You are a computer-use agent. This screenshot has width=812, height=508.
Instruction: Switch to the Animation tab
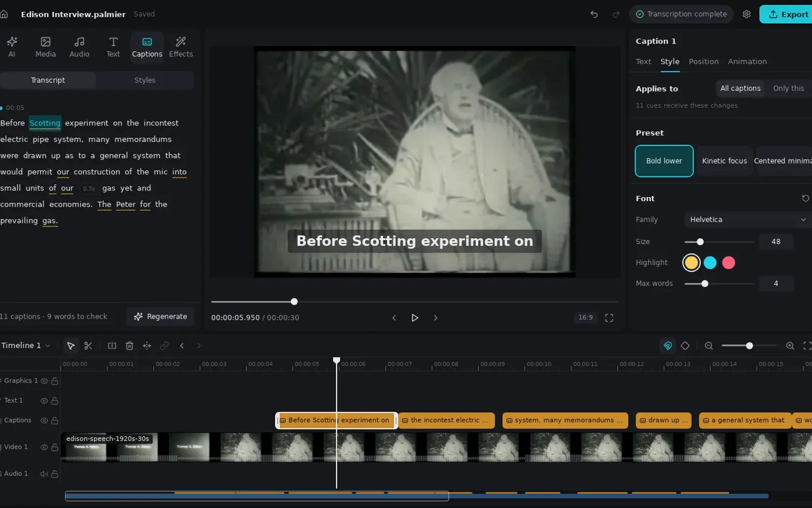[747, 61]
